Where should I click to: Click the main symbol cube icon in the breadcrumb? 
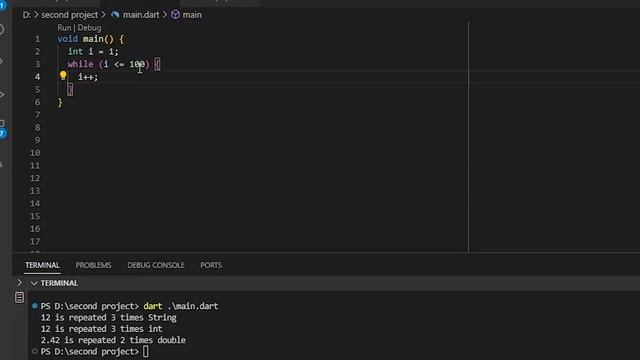pyautogui.click(x=175, y=15)
